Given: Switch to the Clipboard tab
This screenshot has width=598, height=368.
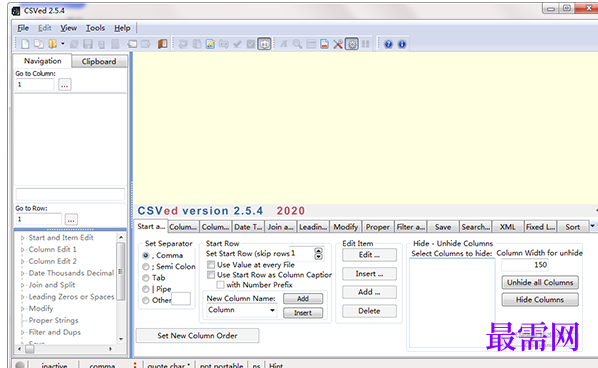Looking at the screenshot, I should coord(99,61).
